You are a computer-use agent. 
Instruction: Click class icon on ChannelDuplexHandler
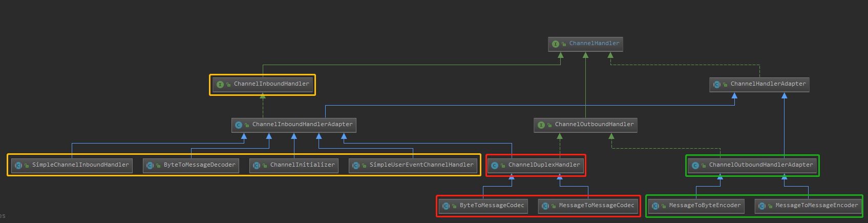tap(494, 166)
